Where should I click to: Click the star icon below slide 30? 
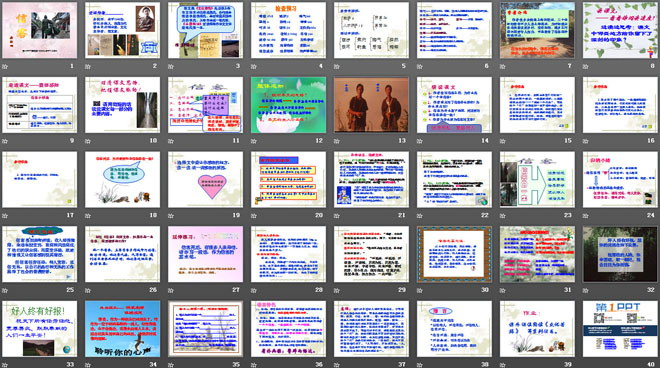[420, 290]
